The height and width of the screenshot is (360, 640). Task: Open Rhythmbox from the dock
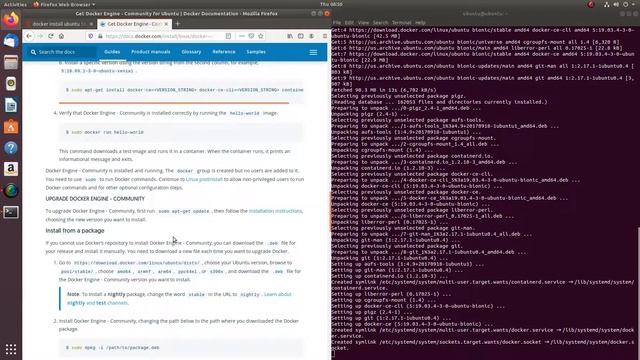[x=11, y=84]
